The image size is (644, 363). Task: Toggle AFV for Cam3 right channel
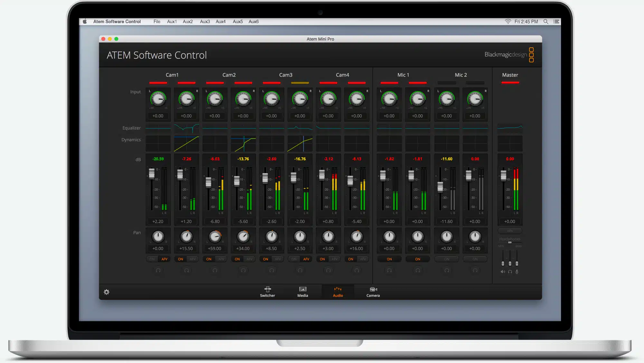tap(306, 259)
